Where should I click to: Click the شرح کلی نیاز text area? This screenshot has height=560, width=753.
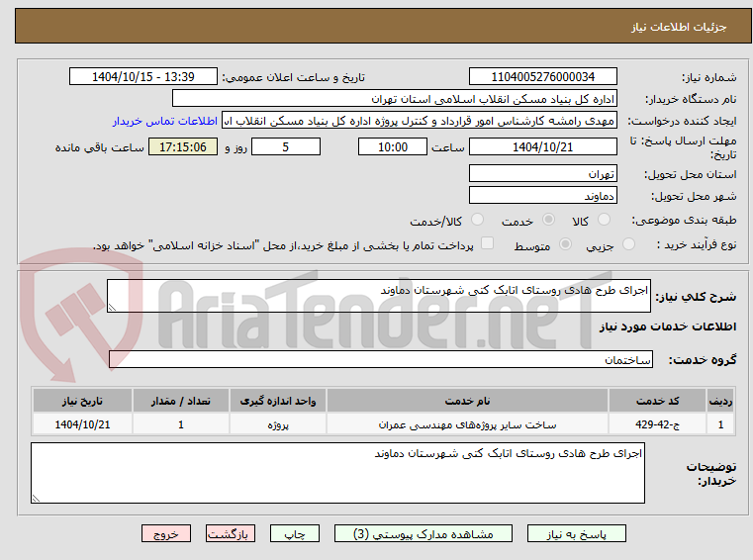coord(378,296)
